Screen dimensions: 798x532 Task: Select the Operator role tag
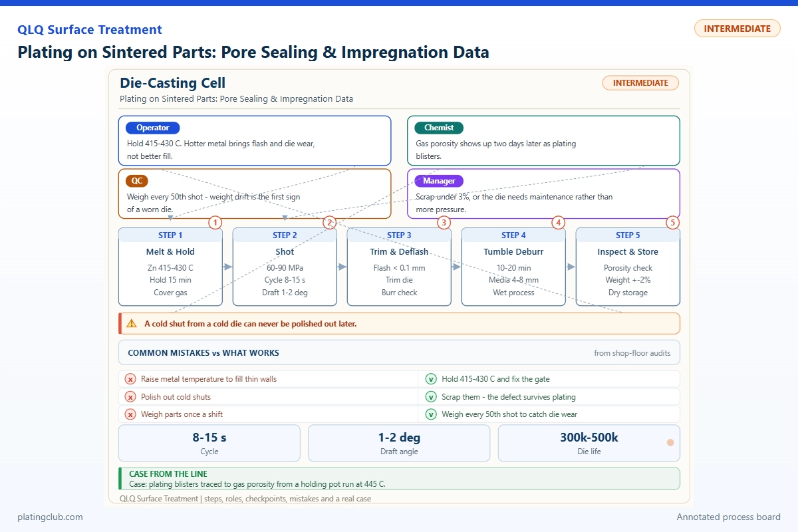[x=153, y=128]
